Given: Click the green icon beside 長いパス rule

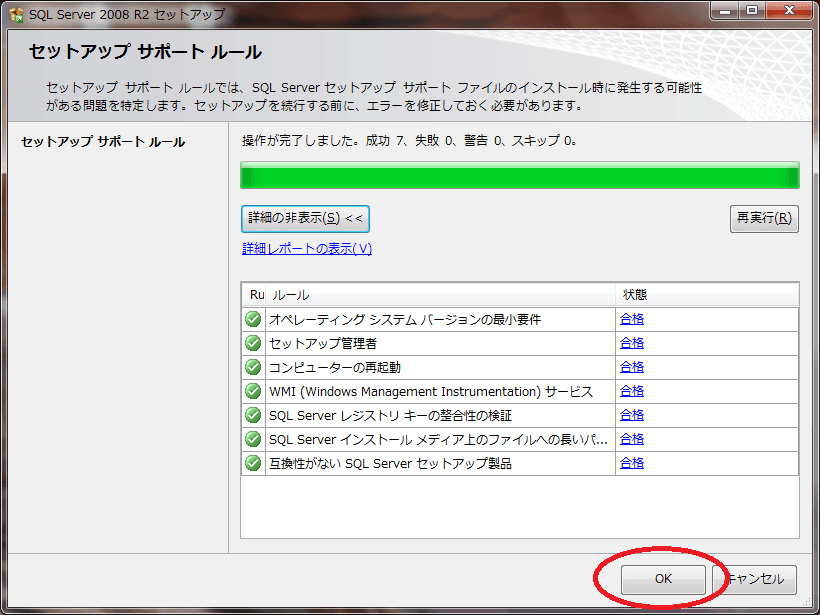Looking at the screenshot, I should [252, 438].
